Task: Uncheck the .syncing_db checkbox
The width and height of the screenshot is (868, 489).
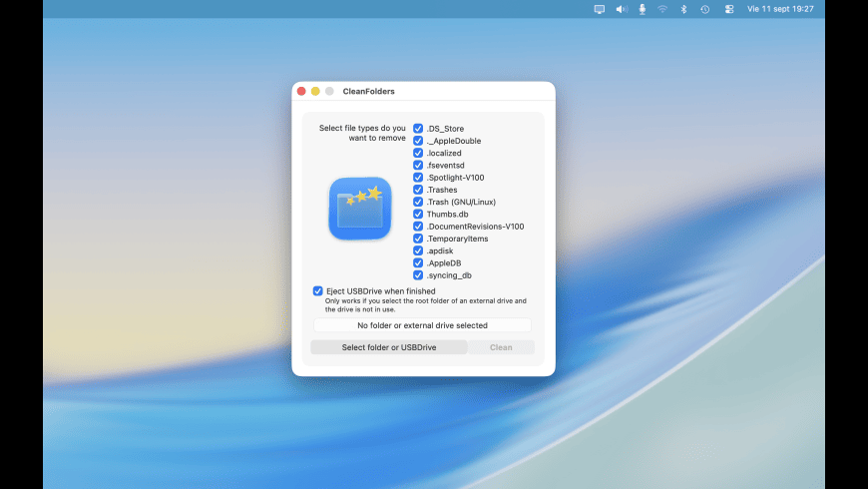Action: pyautogui.click(x=418, y=274)
